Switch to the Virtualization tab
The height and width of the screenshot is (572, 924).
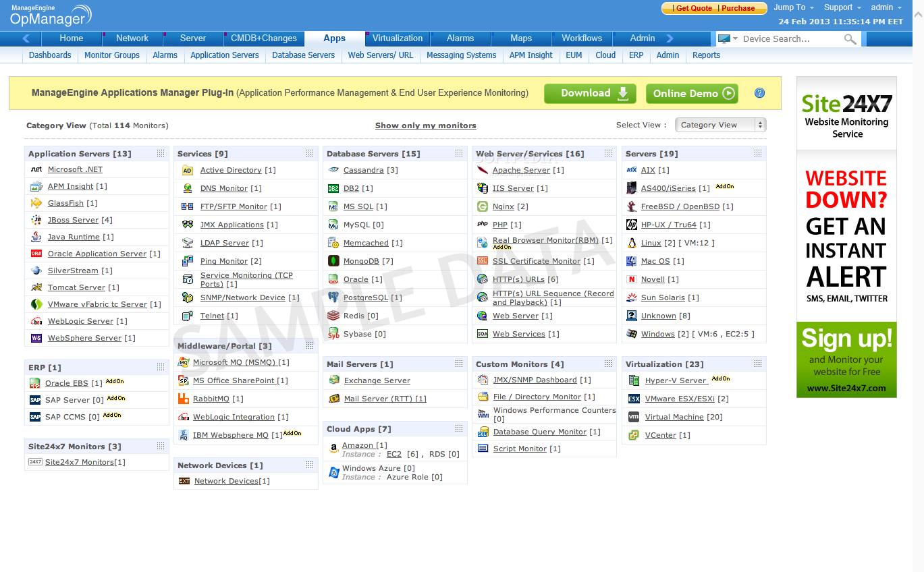pos(398,38)
